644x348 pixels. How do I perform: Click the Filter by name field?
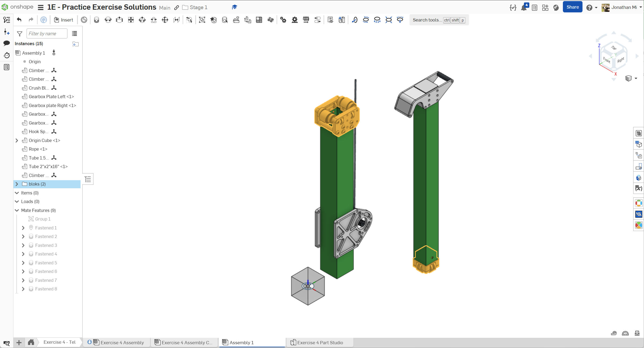point(47,34)
